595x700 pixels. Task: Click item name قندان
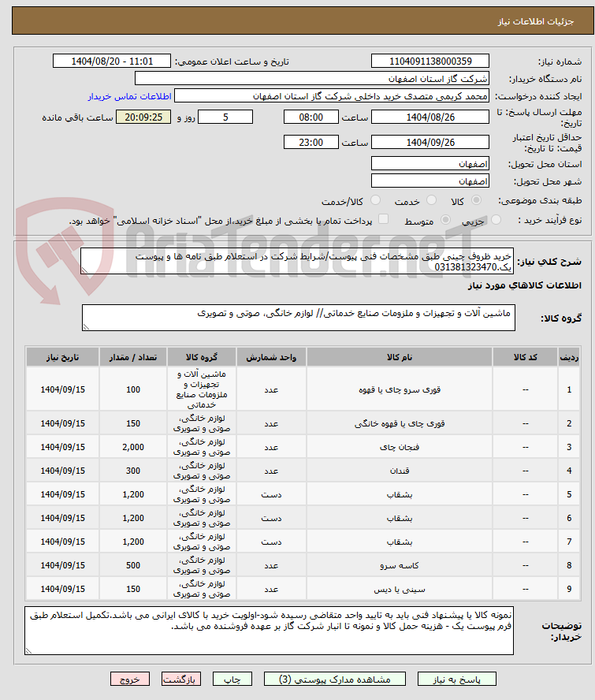pyautogui.click(x=400, y=471)
